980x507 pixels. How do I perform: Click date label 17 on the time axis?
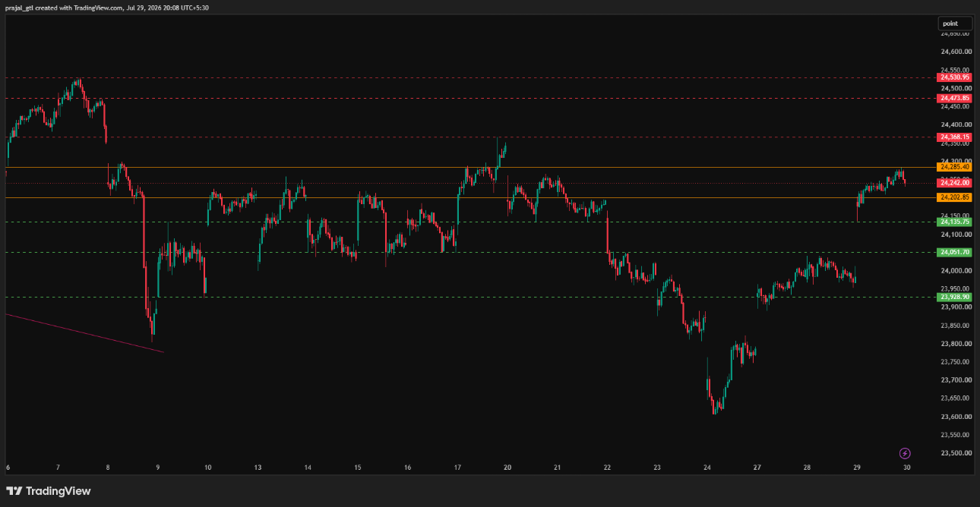click(x=457, y=468)
